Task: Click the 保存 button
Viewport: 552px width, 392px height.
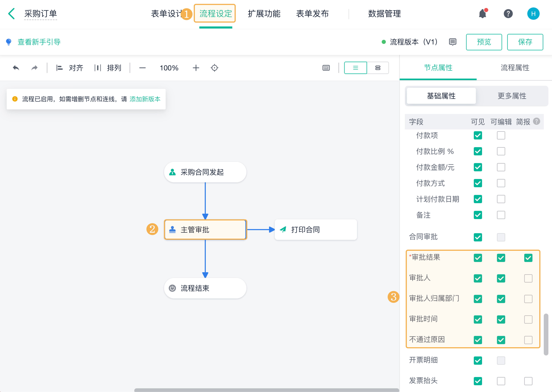Action: (525, 42)
